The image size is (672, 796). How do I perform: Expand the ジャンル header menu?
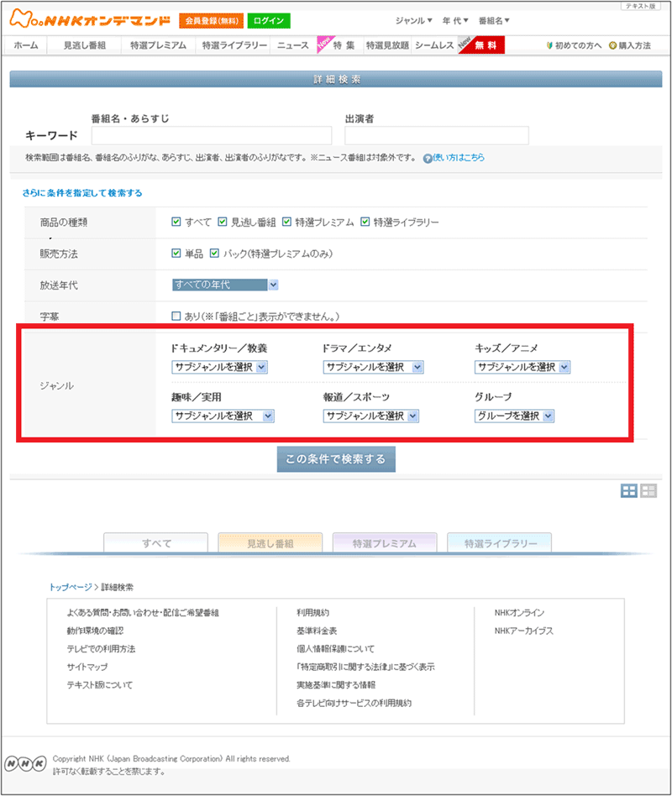tap(414, 21)
